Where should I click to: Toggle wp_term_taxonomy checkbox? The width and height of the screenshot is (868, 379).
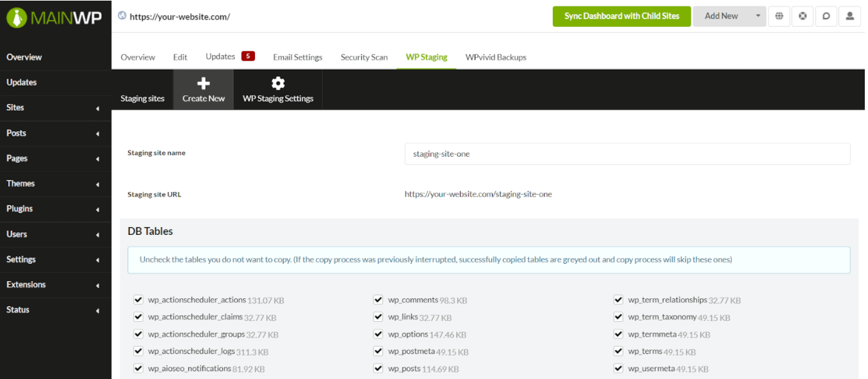618,317
